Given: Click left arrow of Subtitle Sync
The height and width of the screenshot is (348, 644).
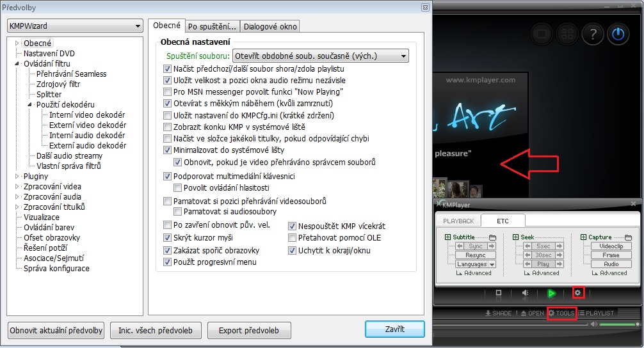Looking at the screenshot, I should [x=460, y=246].
